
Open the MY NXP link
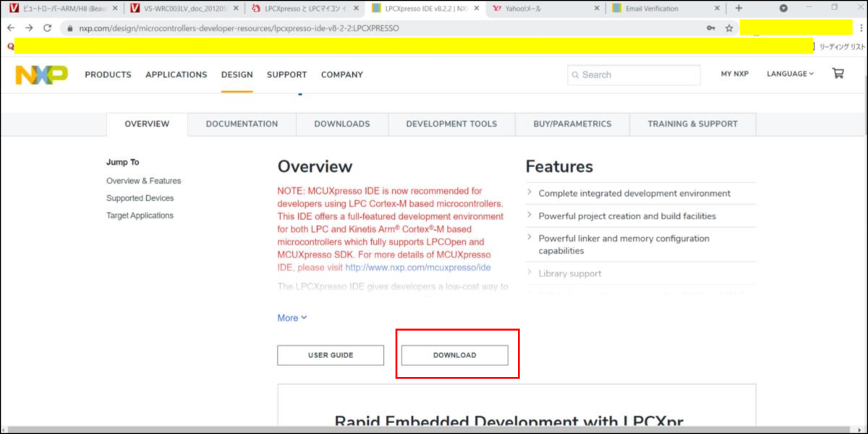coord(735,74)
